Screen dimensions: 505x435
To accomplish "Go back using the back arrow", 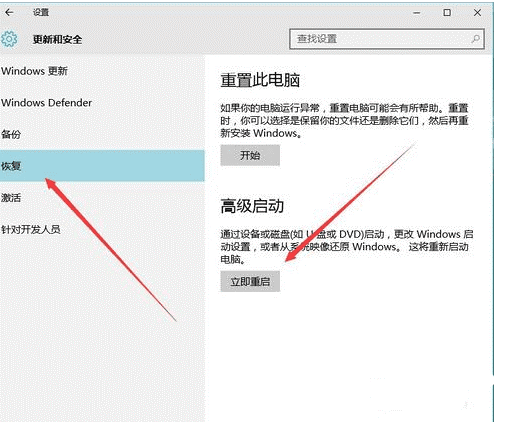I will (9, 12).
